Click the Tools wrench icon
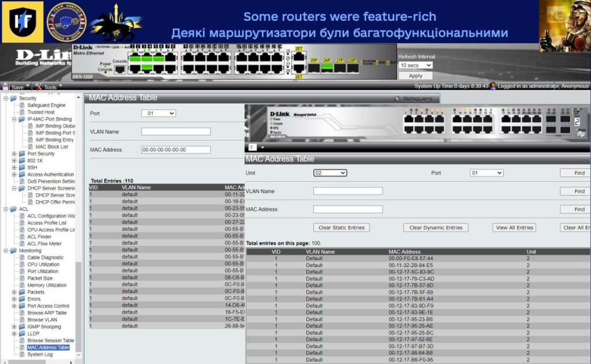Viewport: 591px width, 364px height. tap(38, 87)
